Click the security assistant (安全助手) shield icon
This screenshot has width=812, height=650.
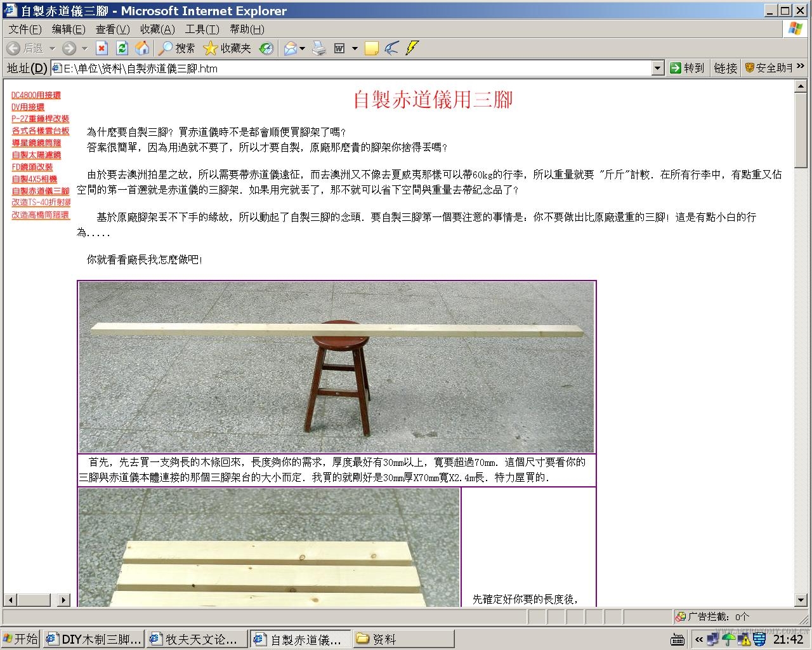point(749,68)
